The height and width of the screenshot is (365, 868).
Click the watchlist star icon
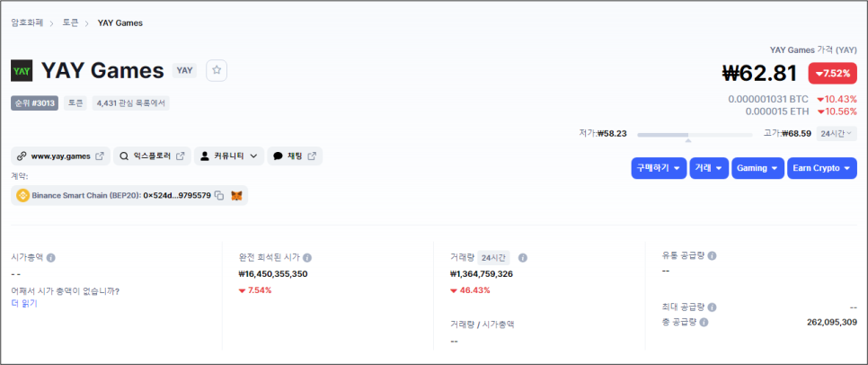click(217, 70)
